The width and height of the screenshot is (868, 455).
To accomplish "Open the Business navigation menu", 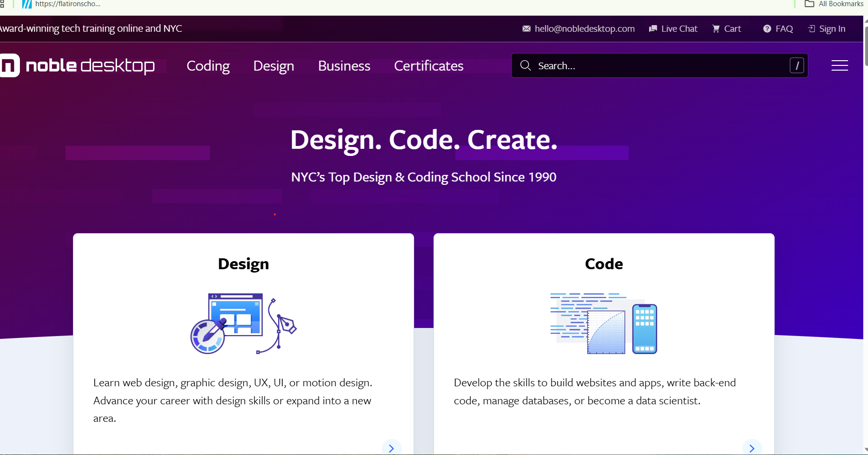I will pos(344,66).
